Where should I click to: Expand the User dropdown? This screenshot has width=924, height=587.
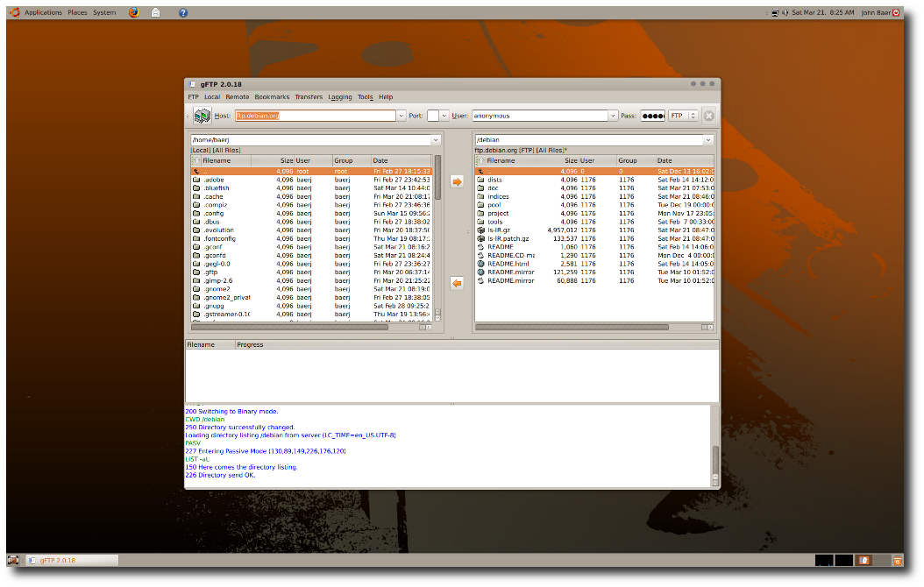[x=613, y=116]
